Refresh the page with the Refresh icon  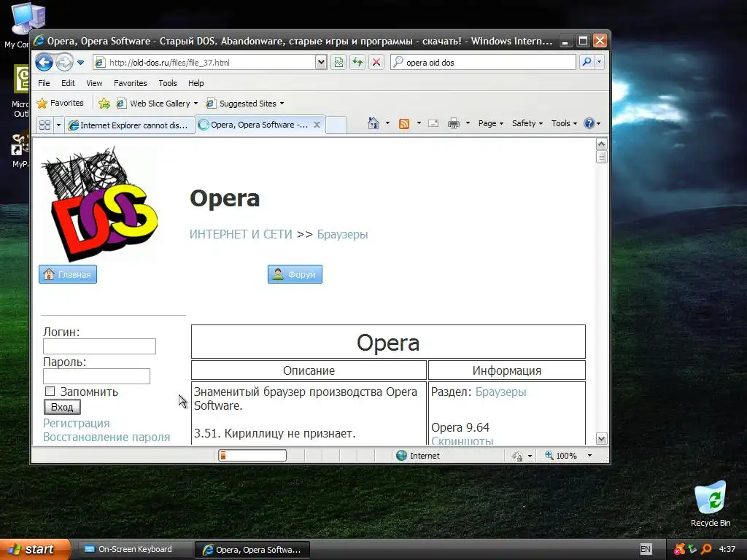(x=357, y=62)
